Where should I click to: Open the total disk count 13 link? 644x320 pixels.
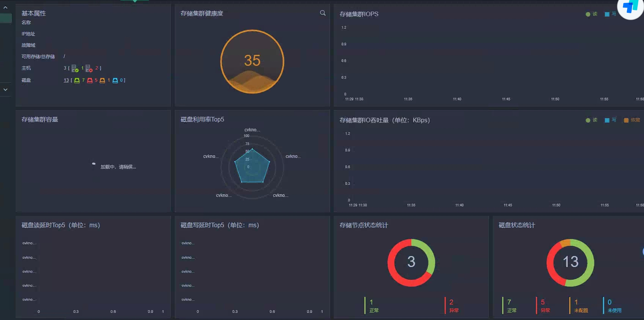(66, 80)
